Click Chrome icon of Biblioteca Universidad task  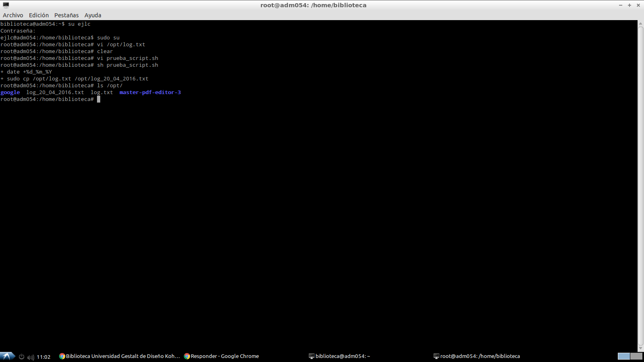[x=62, y=356]
